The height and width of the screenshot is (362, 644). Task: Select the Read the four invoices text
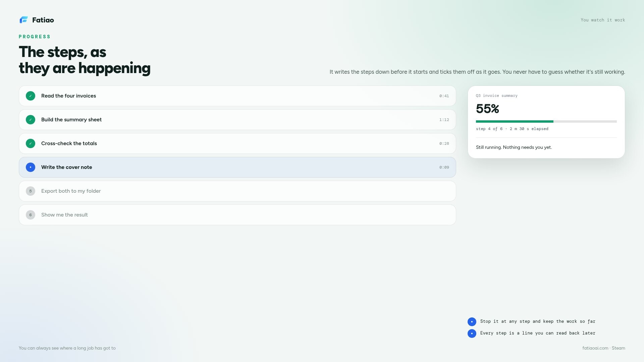pos(68,96)
